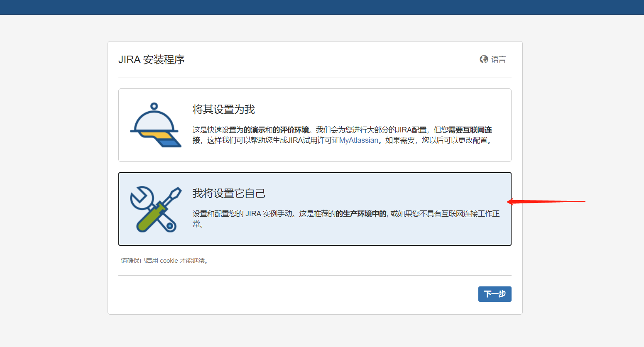
Task: Open language options from the top right
Action: tap(492, 59)
